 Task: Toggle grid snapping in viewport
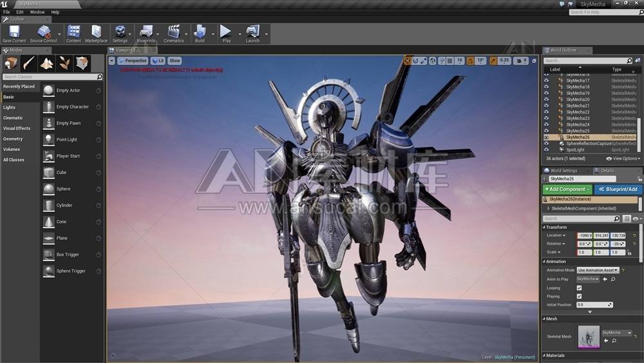click(x=450, y=61)
